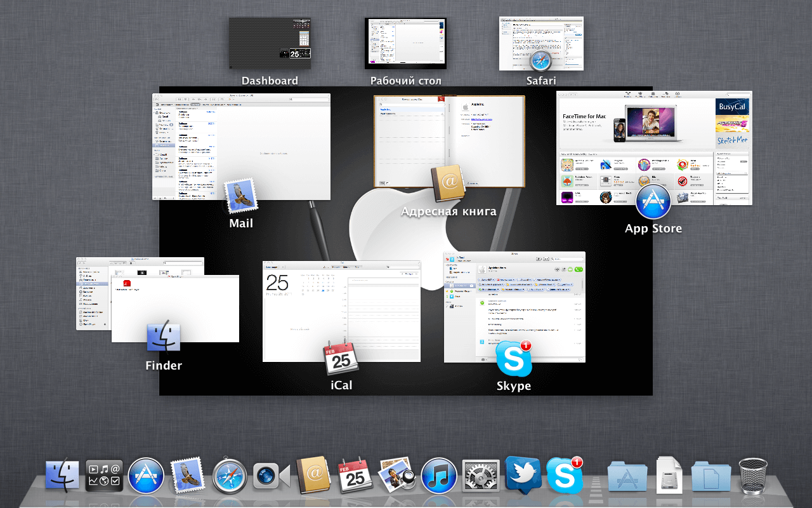Open iTunes from the Dock
The height and width of the screenshot is (508, 812).
click(x=439, y=476)
